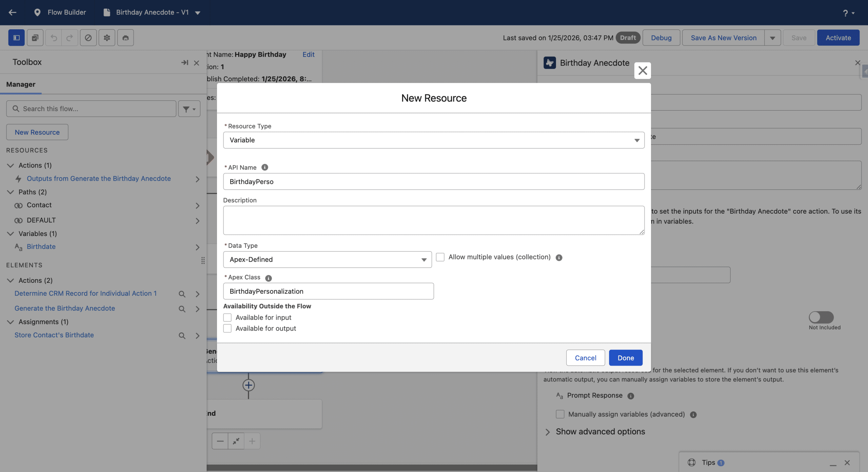Open the Data Type dropdown
The image size is (868, 472).
(x=327, y=259)
